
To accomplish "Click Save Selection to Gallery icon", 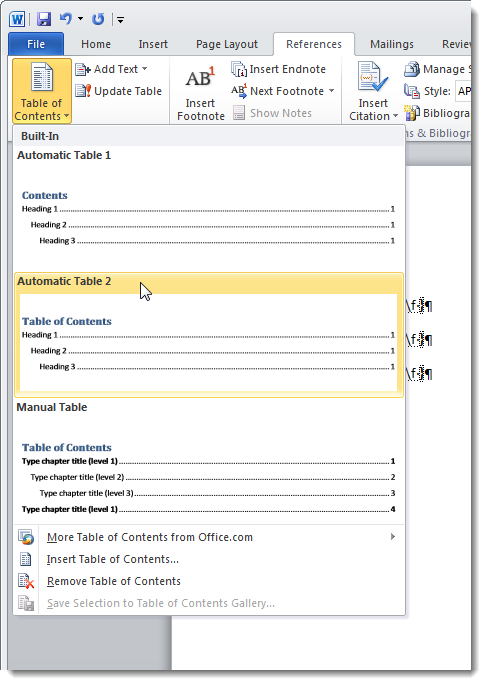I will (26, 603).
